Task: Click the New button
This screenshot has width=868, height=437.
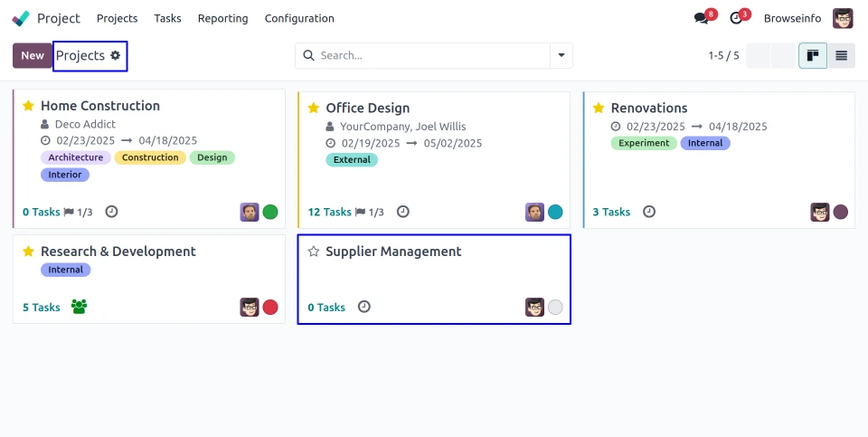Action: (x=33, y=56)
